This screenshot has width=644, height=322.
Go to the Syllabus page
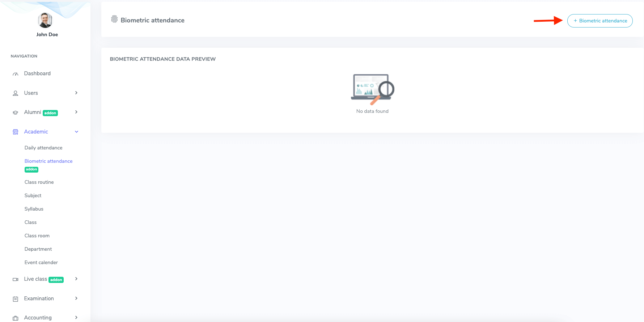34,209
